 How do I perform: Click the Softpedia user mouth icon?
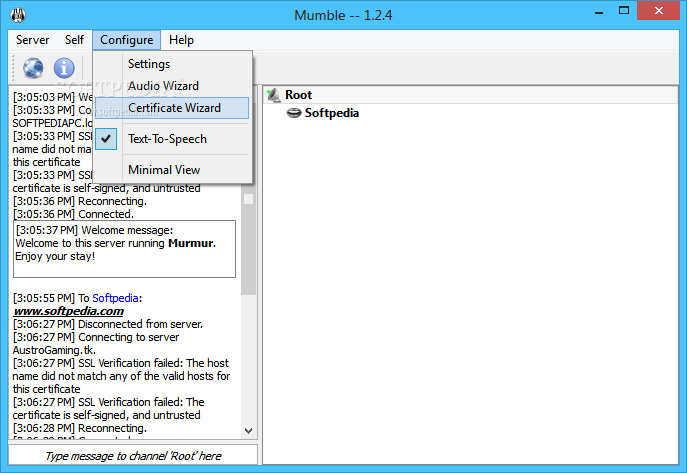click(294, 113)
